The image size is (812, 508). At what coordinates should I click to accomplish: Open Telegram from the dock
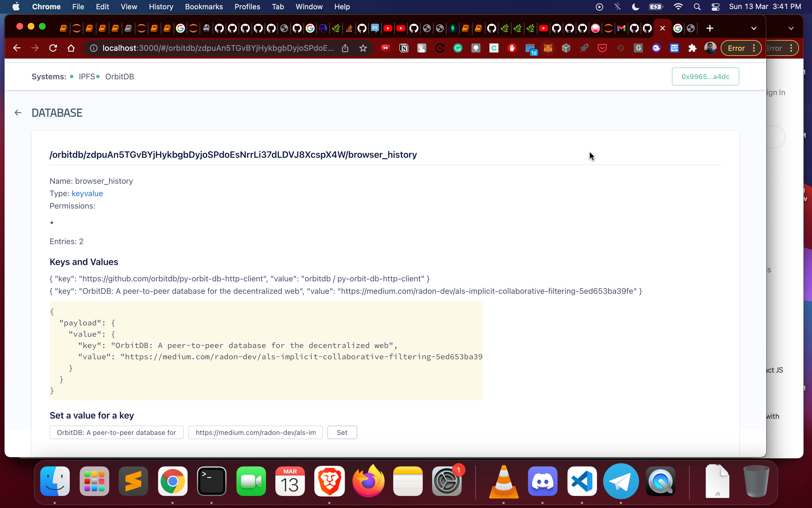[621, 481]
